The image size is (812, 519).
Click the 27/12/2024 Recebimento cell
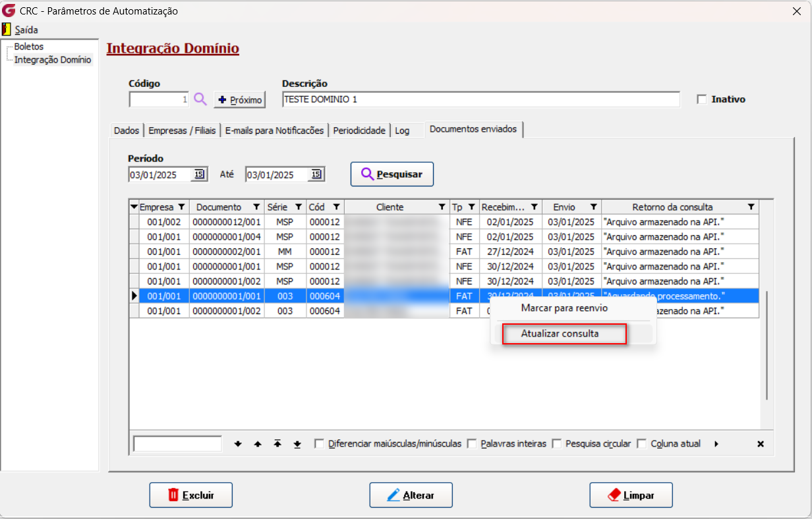pyautogui.click(x=511, y=252)
